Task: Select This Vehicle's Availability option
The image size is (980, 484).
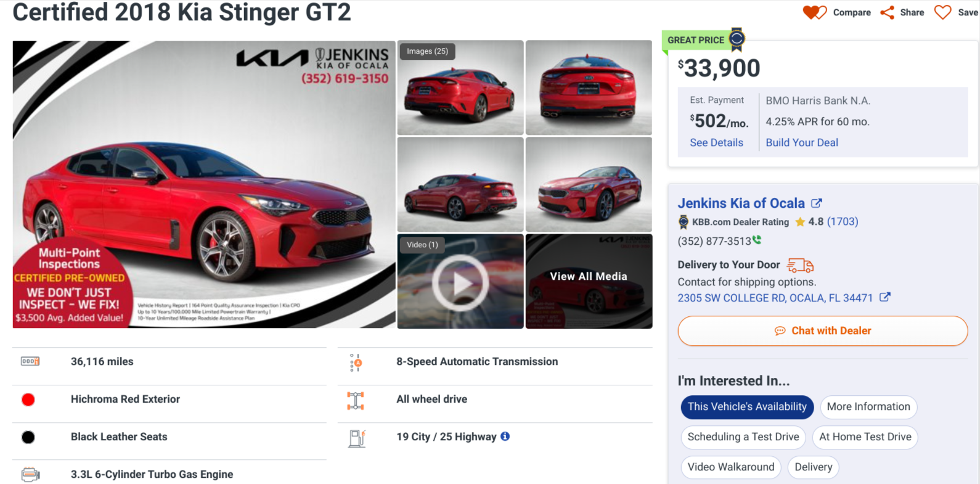Action: point(747,407)
